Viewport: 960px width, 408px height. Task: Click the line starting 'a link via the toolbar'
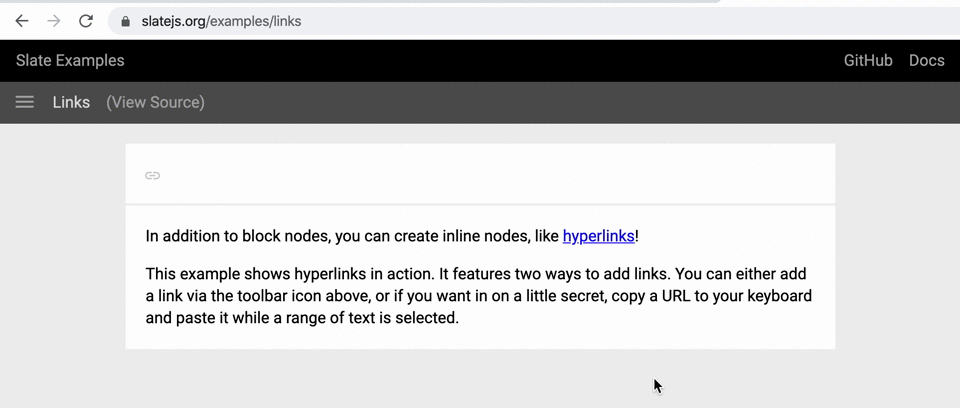pos(479,297)
